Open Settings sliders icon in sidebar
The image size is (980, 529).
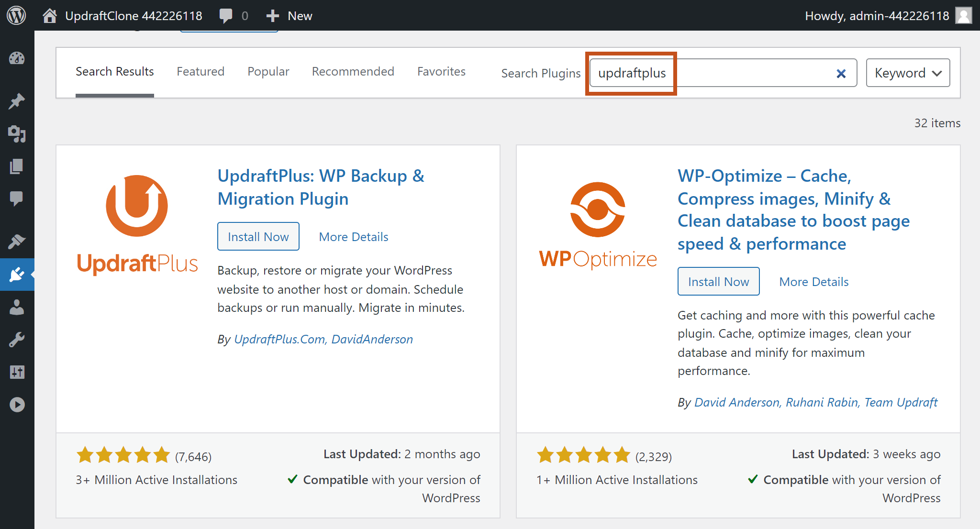coord(17,372)
